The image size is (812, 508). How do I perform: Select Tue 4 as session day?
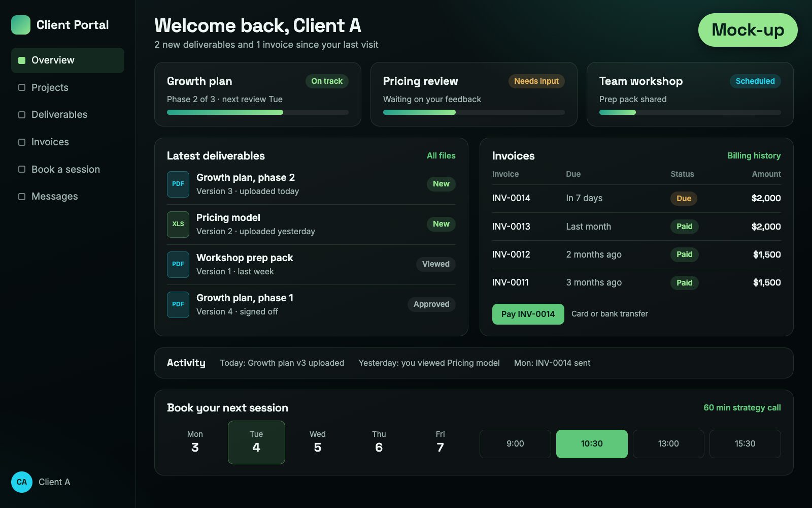click(256, 442)
